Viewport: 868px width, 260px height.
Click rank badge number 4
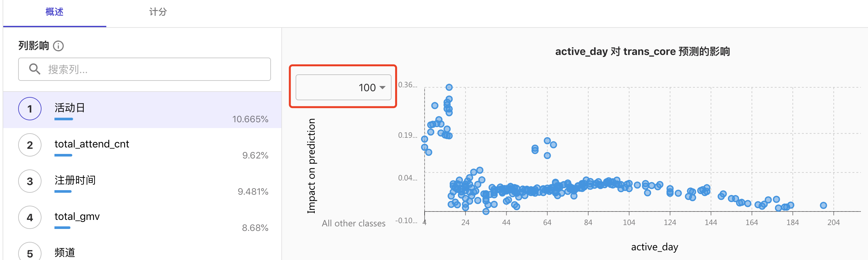click(x=29, y=217)
